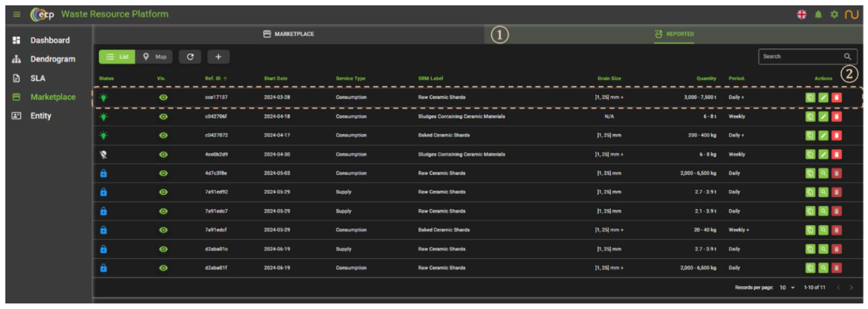
Task: Switch to List view
Action: tap(117, 56)
